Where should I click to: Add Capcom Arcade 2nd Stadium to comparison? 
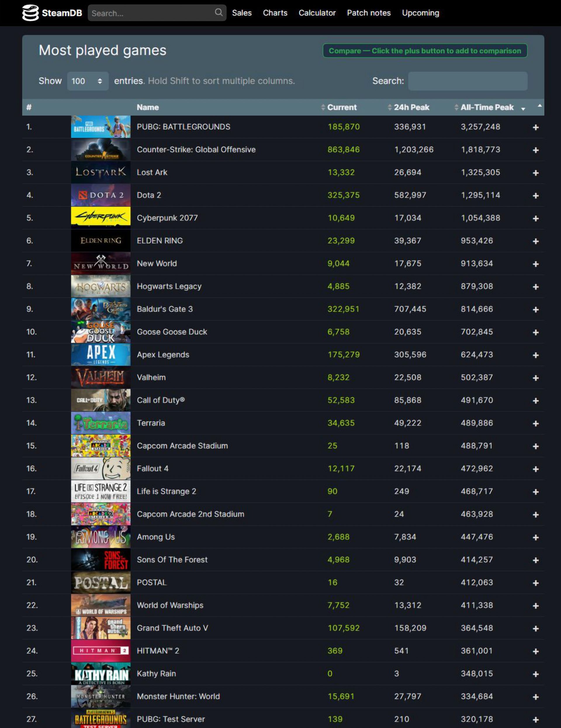[x=535, y=515]
